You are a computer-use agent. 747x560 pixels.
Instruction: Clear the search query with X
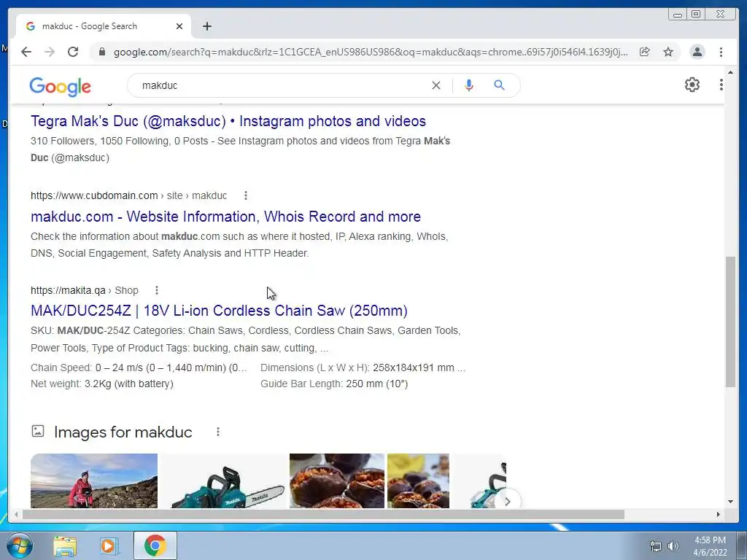[436, 85]
